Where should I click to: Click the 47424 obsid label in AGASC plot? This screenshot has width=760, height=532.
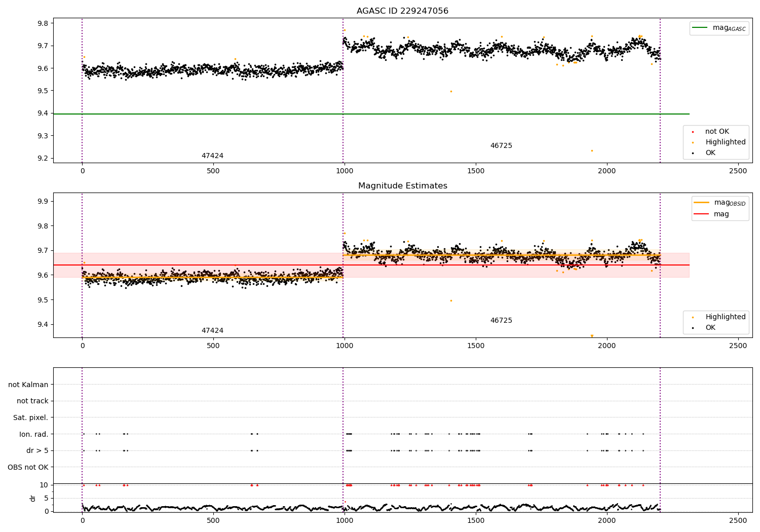click(x=212, y=156)
